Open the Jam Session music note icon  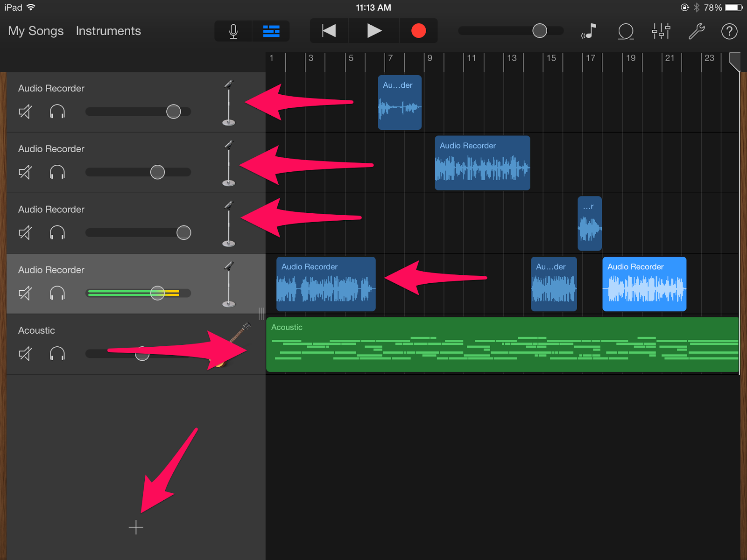[x=589, y=31]
